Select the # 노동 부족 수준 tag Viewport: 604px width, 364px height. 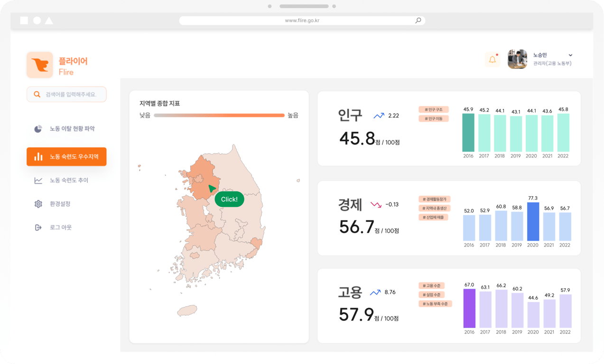click(x=435, y=304)
